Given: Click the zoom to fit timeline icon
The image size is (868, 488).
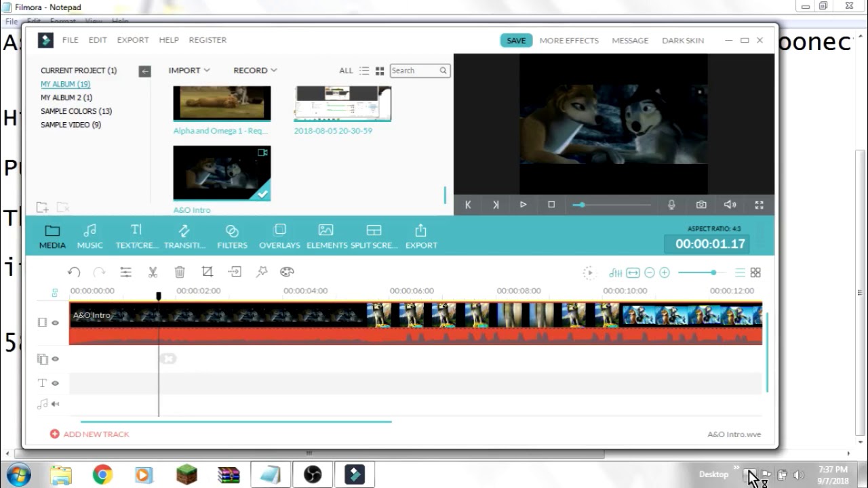Looking at the screenshot, I should pos(633,272).
